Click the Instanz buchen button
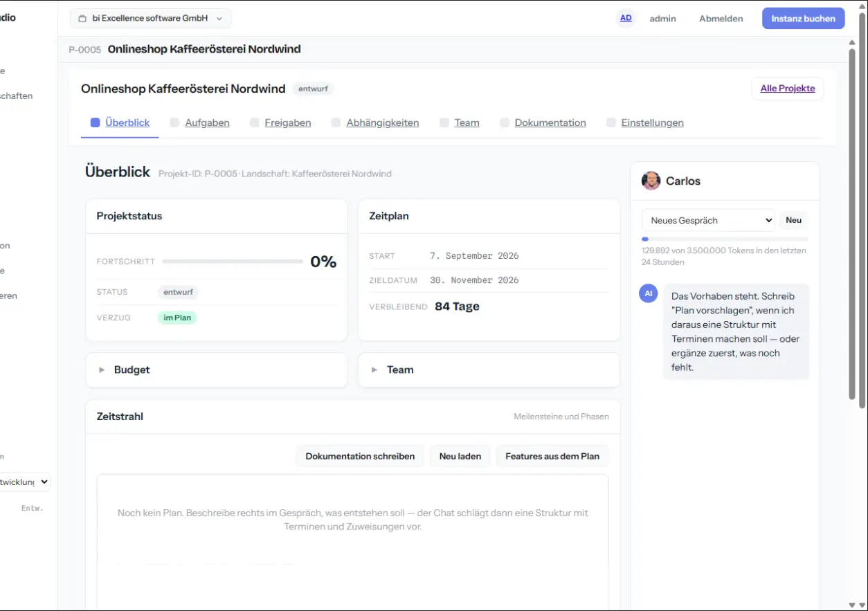868x611 pixels. click(803, 19)
